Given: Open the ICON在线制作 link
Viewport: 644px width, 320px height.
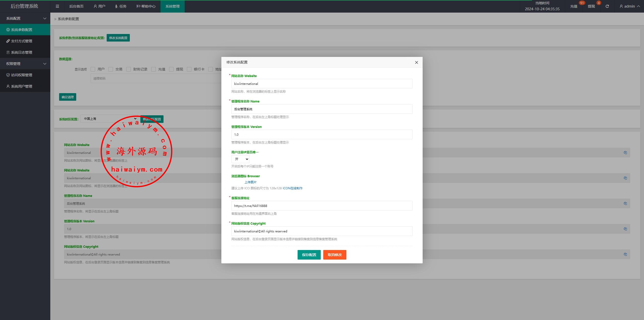Looking at the screenshot, I should coord(292,188).
